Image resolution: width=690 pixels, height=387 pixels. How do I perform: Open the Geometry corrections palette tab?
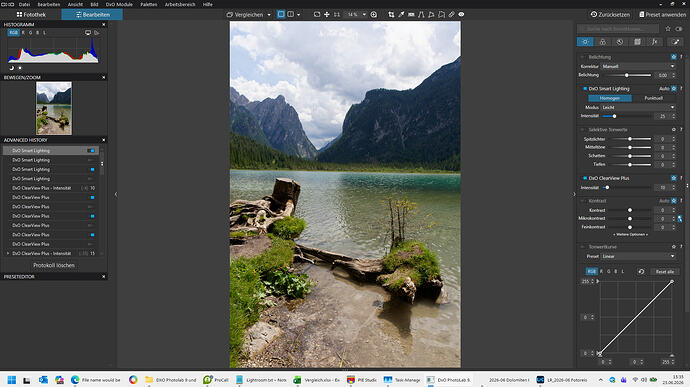tap(637, 42)
